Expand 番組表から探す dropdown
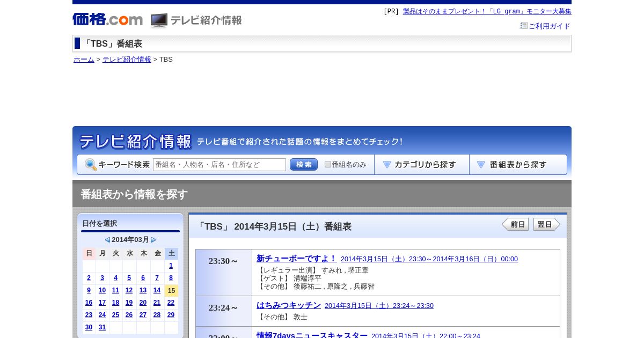644x338 pixels. click(518, 165)
